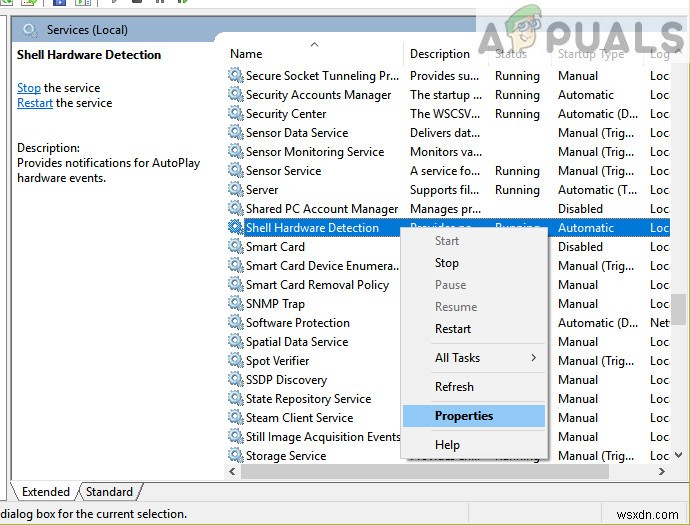Choose Restart in the context menu
This screenshot has width=690, height=525.
(474, 329)
